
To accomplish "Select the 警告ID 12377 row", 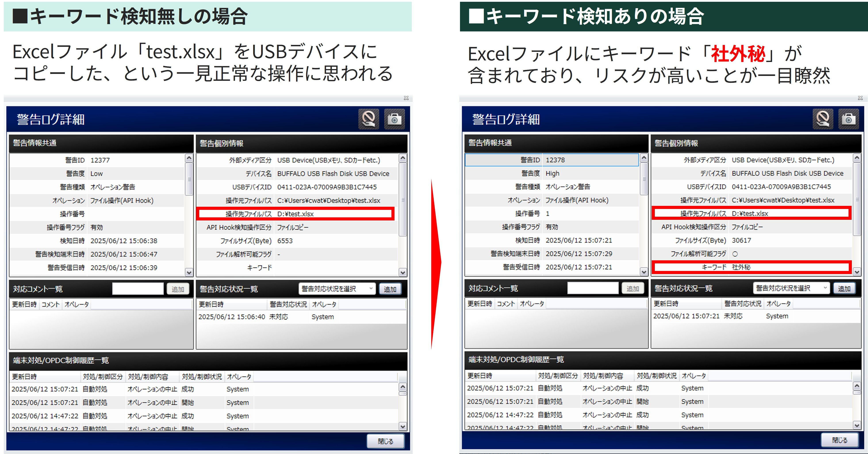I will coord(97,160).
